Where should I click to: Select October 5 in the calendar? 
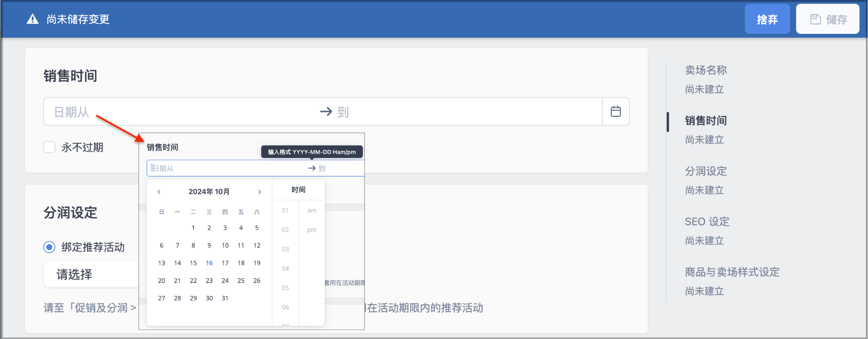point(257,228)
